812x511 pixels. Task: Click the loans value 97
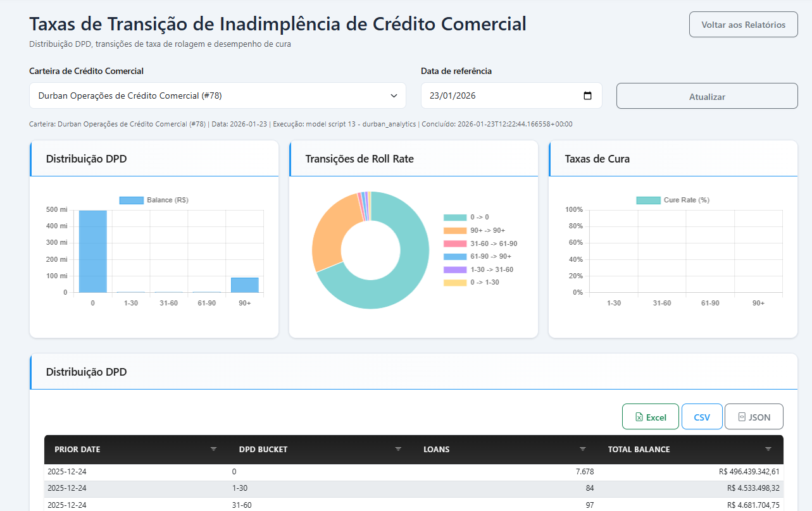click(x=589, y=505)
